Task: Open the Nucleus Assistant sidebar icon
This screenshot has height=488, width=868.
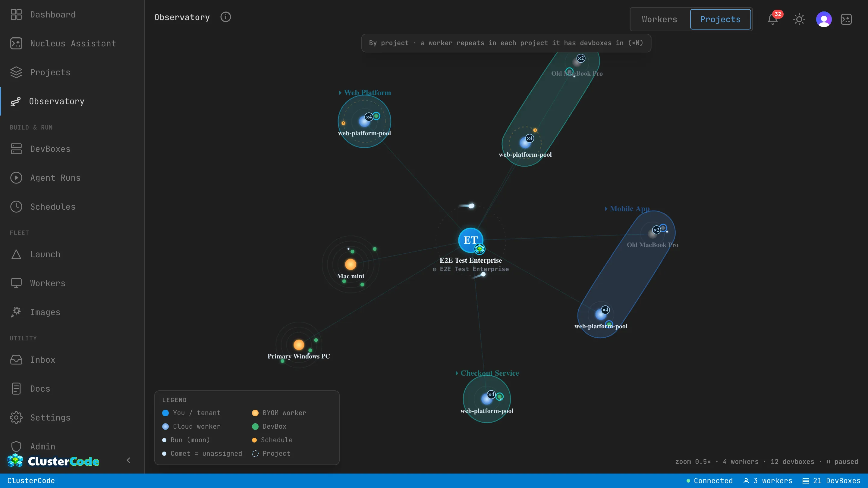Action: pyautogui.click(x=16, y=43)
